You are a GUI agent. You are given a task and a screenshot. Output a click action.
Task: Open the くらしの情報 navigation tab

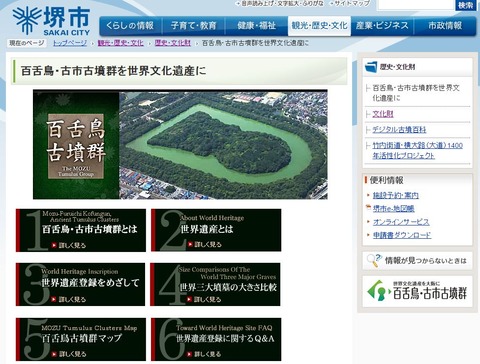point(130,26)
